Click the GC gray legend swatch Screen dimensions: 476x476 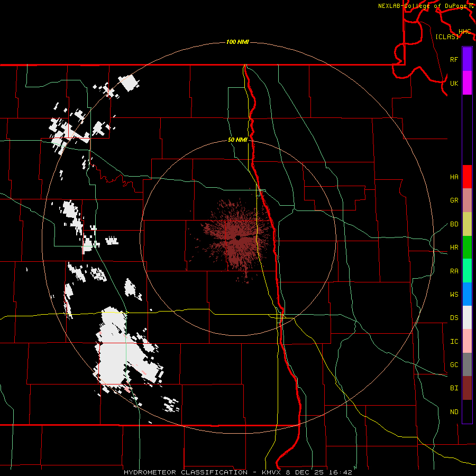(467, 364)
